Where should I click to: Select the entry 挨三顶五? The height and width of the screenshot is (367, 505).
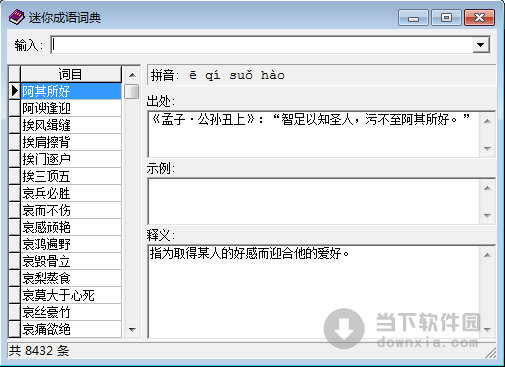pos(71,176)
